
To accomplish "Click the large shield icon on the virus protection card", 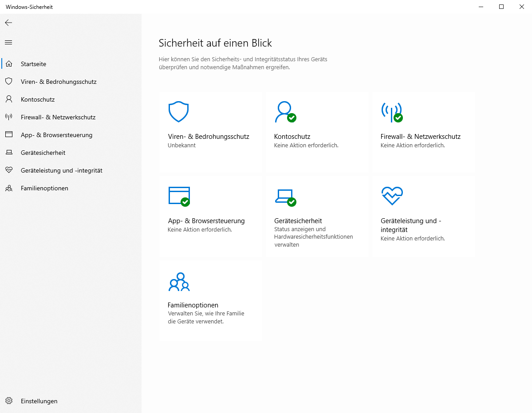I will pyautogui.click(x=178, y=111).
